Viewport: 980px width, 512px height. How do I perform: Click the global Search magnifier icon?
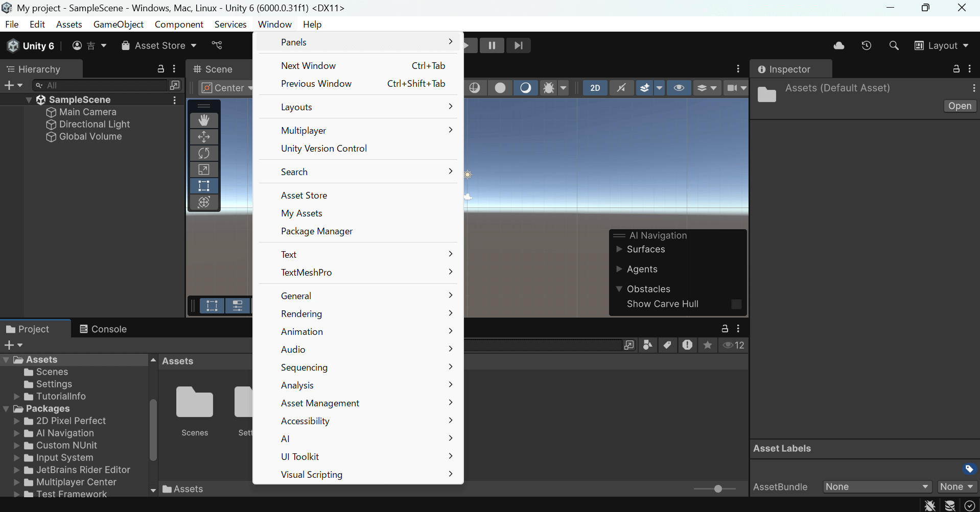[x=894, y=45]
